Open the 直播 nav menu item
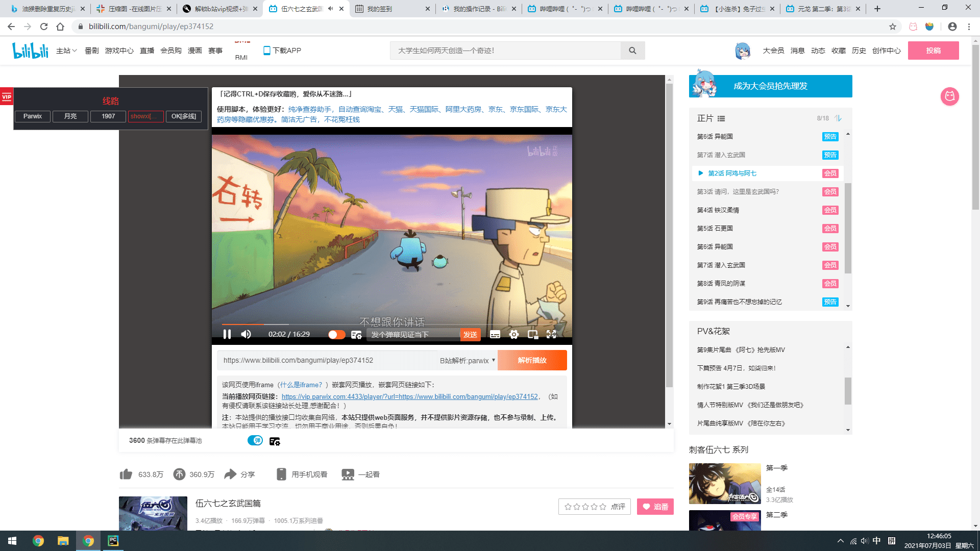The image size is (980, 551). 147,51
